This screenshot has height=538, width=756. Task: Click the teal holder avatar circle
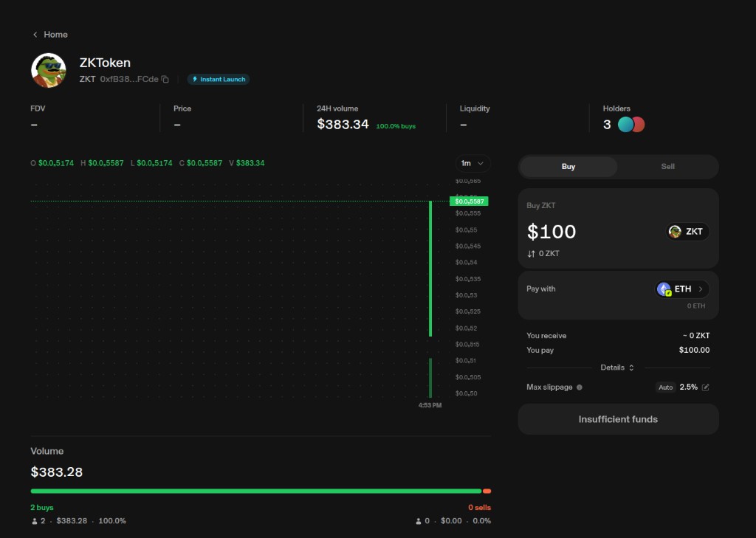coord(625,125)
